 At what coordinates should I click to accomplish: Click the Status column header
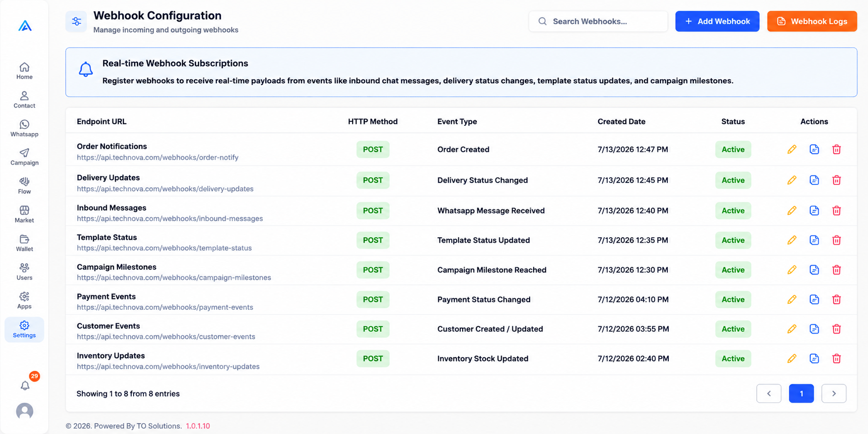(733, 121)
